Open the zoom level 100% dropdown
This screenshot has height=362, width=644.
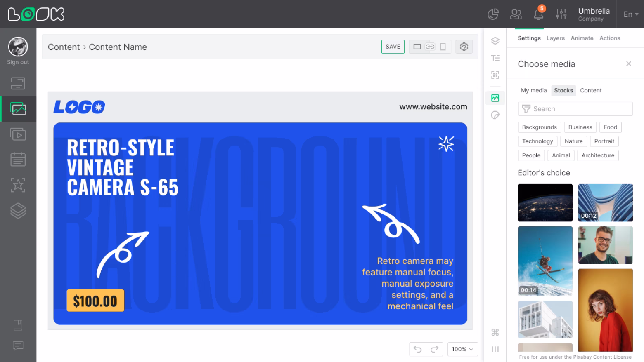463,349
